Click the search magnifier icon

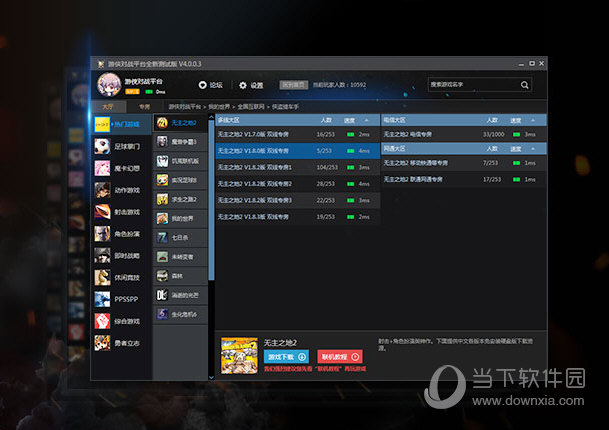pyautogui.click(x=524, y=85)
